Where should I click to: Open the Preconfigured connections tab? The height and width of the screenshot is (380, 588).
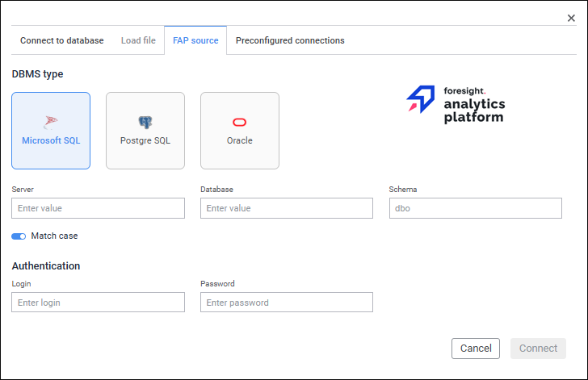290,40
